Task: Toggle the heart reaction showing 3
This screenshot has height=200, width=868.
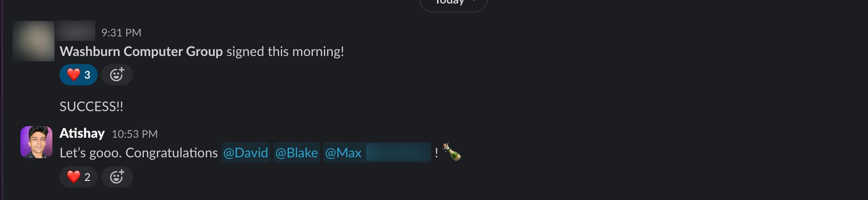Action: tap(79, 75)
